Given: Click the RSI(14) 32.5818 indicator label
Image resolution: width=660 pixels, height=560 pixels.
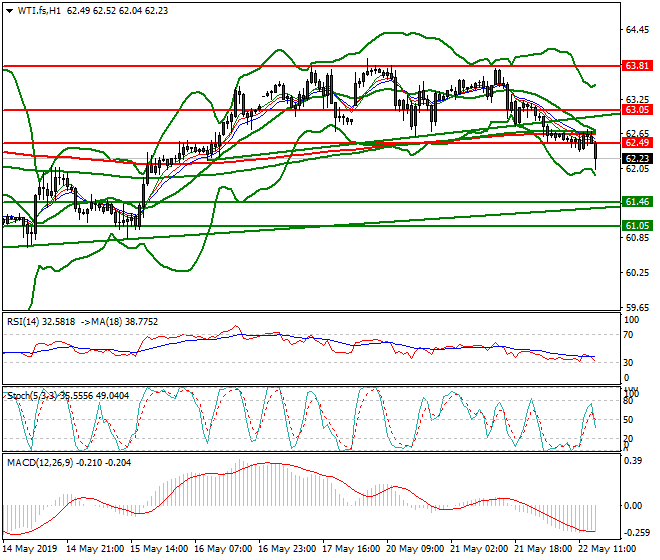Looking at the screenshot, I should pyautogui.click(x=41, y=322).
